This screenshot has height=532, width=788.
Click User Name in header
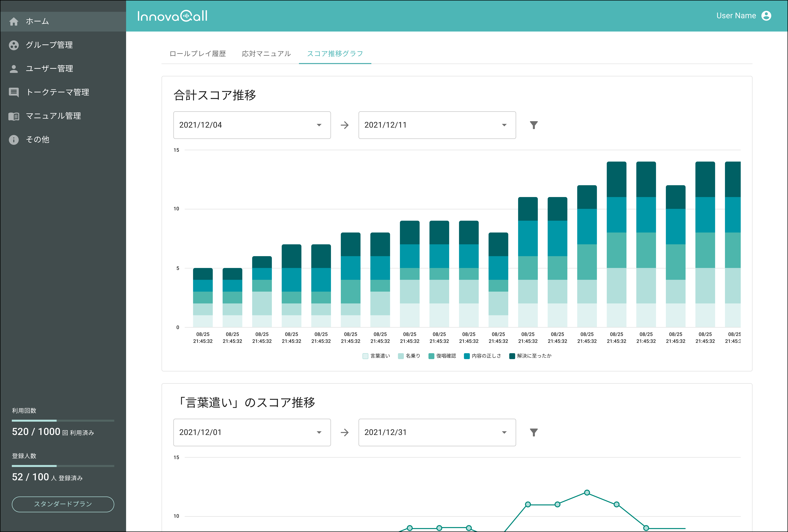pyautogui.click(x=736, y=16)
